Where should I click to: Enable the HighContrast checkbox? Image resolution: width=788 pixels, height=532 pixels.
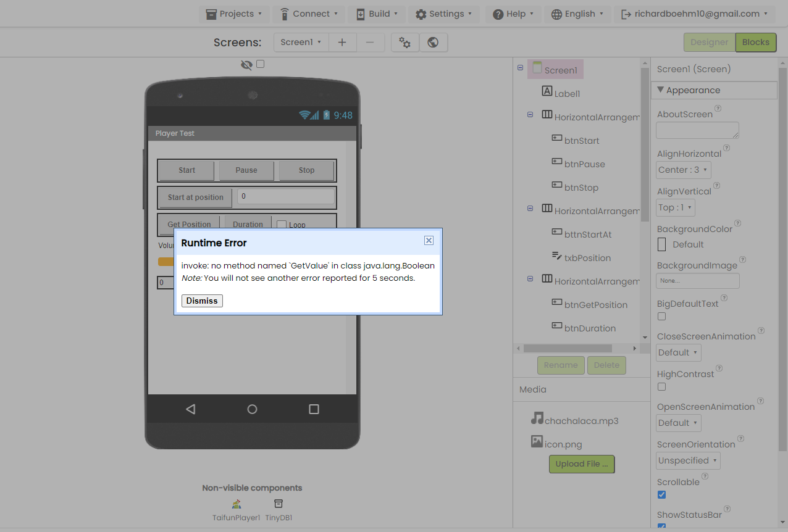(661, 386)
